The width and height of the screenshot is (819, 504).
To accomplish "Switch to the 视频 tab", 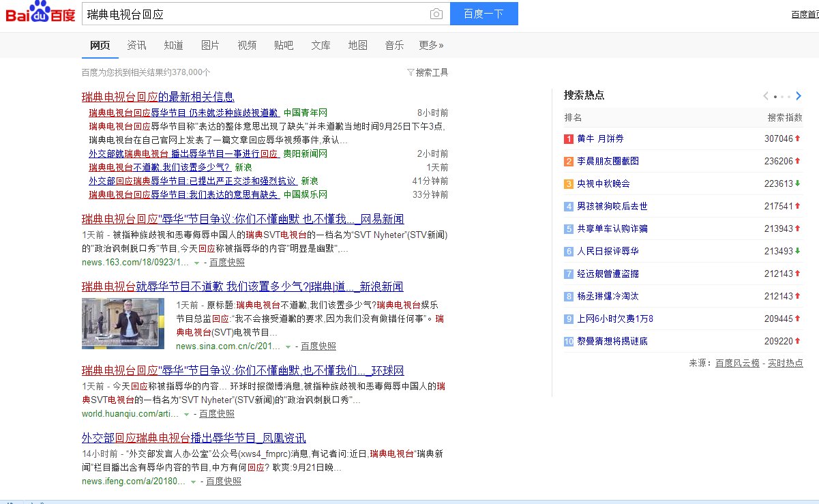I will click(247, 46).
